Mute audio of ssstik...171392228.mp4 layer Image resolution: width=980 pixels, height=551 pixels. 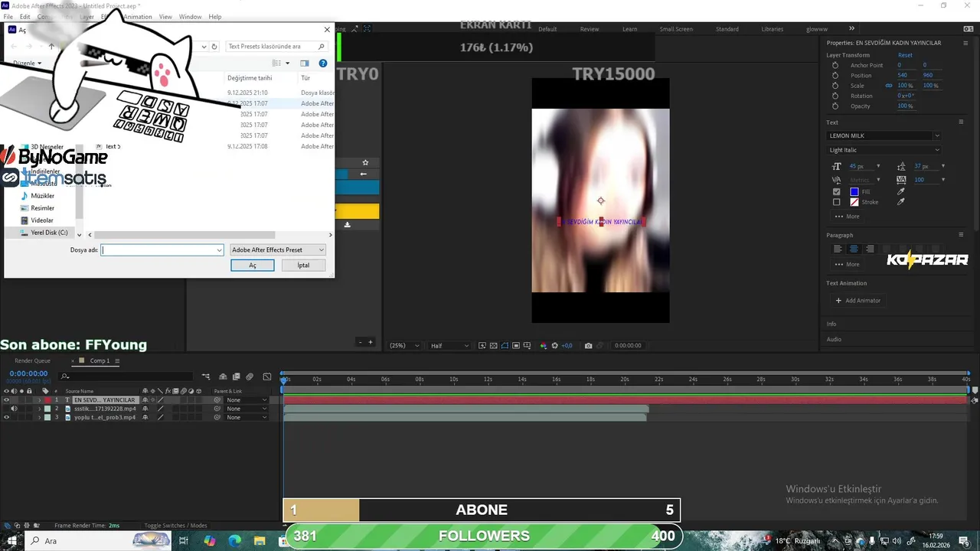[14, 409]
